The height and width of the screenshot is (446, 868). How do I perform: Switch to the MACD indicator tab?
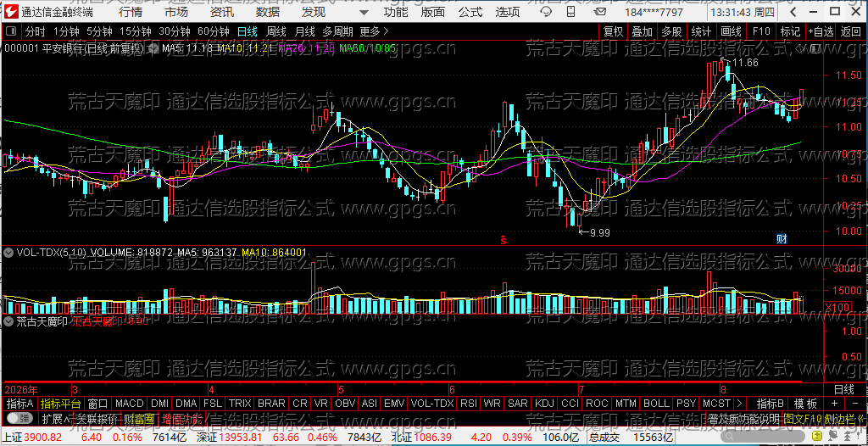130,404
